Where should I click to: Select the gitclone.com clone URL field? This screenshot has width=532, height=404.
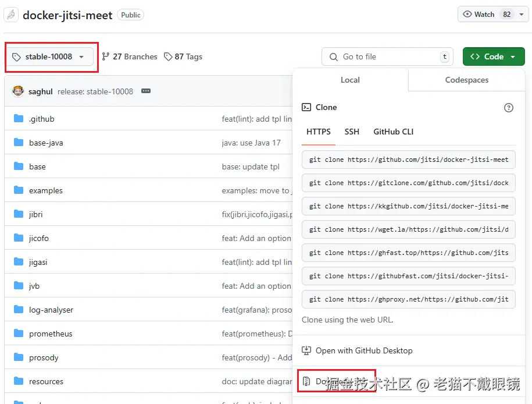click(409, 183)
